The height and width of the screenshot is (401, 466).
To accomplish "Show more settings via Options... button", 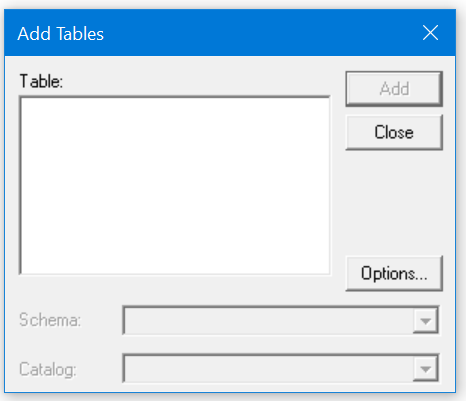I will pos(394,273).
